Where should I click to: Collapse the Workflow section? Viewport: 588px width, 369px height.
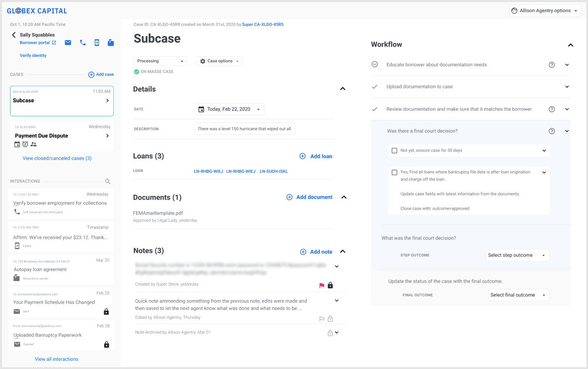click(570, 45)
